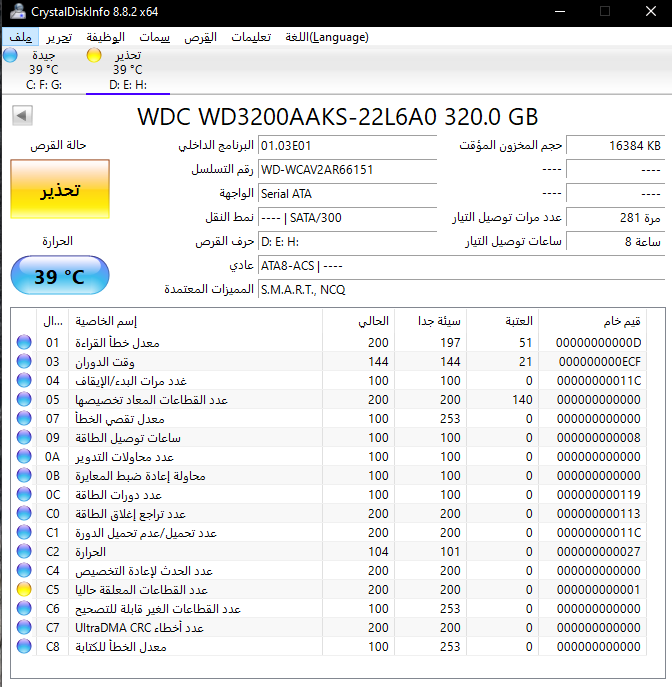
Task: Click the yellow caution icon of attribute C5
Action: coord(24,589)
